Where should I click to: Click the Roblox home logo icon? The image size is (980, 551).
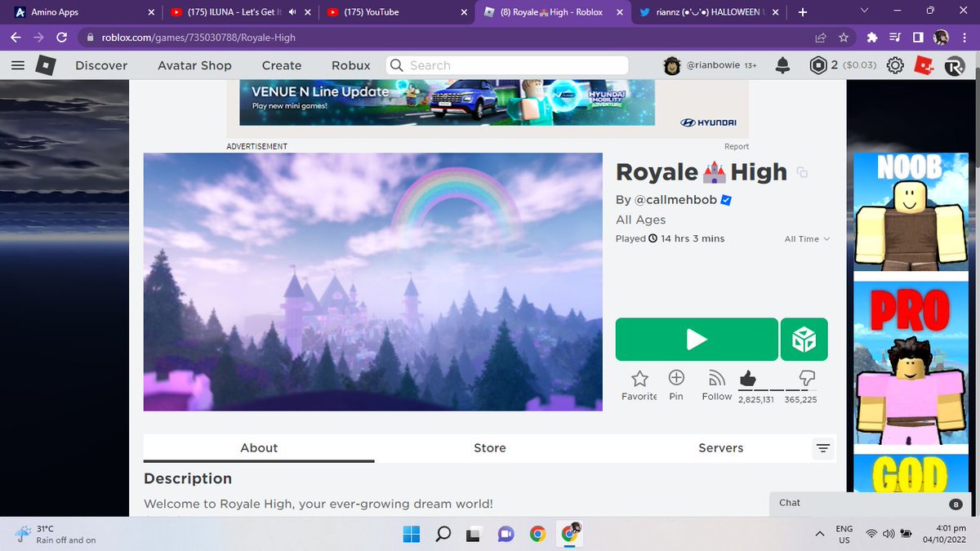pos(46,65)
